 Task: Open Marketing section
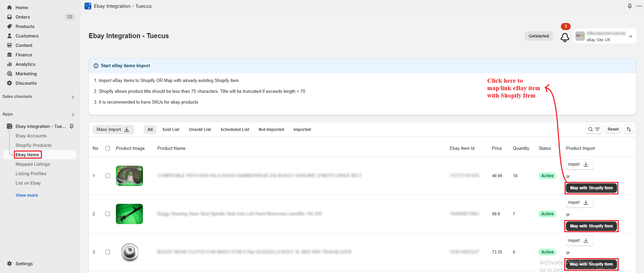[x=26, y=74]
